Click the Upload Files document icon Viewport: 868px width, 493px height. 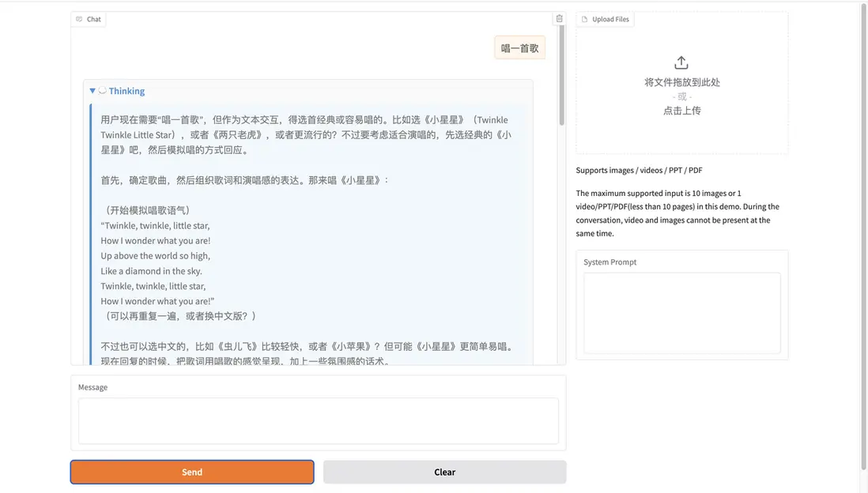pyautogui.click(x=584, y=19)
